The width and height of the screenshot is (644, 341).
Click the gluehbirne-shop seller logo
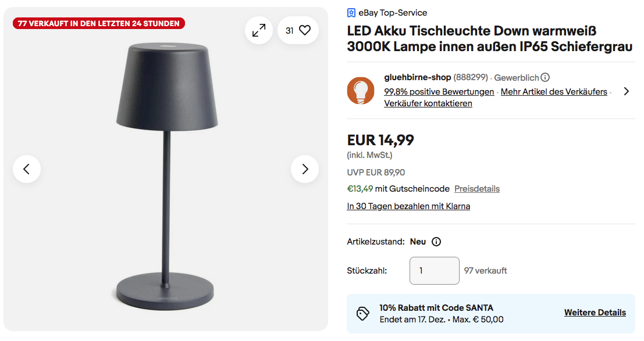point(361,91)
